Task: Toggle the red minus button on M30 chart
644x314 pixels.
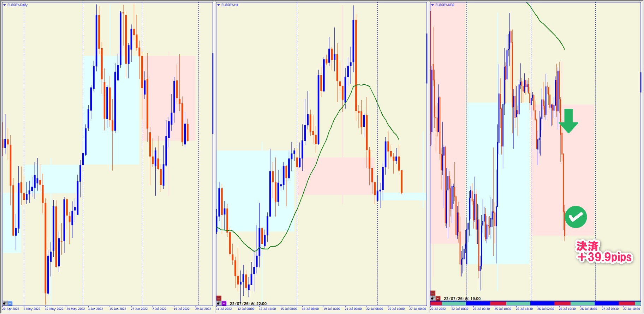Action: pyautogui.click(x=433, y=293)
